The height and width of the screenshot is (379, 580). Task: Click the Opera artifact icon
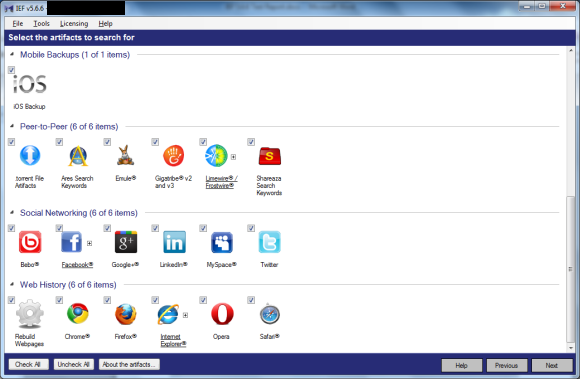point(222,314)
